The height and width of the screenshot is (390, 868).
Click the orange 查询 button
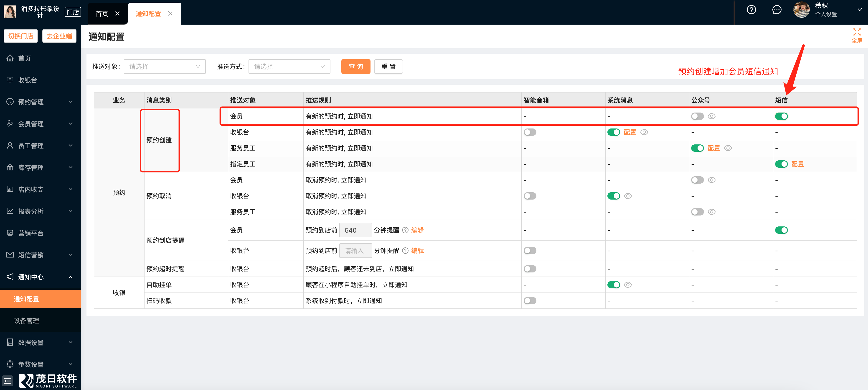pos(355,67)
